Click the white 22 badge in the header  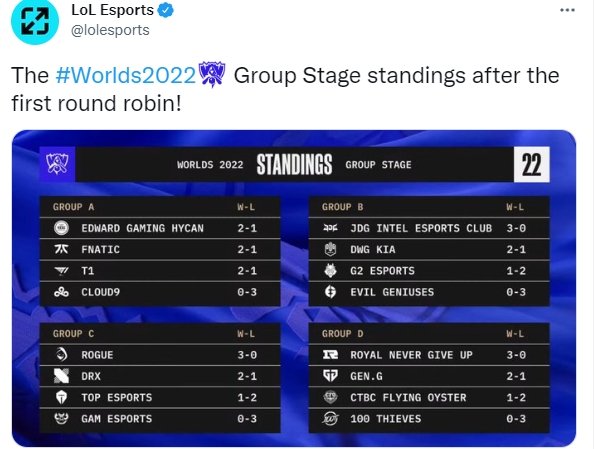point(532,164)
